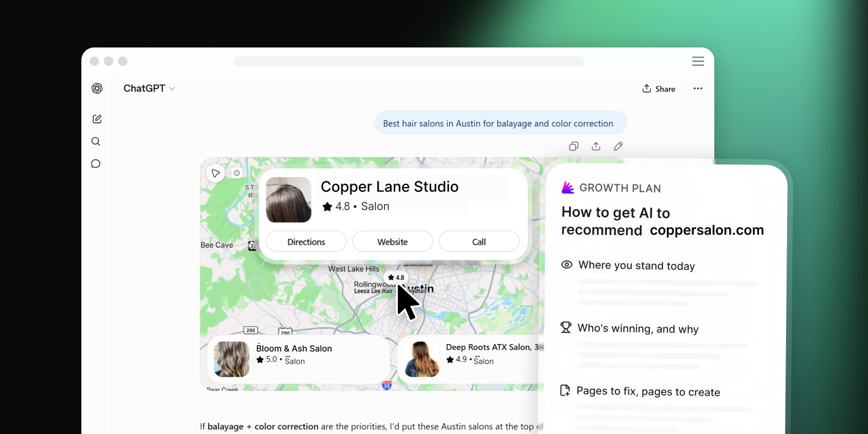Image resolution: width=868 pixels, height=434 pixels.
Task: Click the 4.9 rating on Deep Roots ATX Salon
Action: coord(457,360)
